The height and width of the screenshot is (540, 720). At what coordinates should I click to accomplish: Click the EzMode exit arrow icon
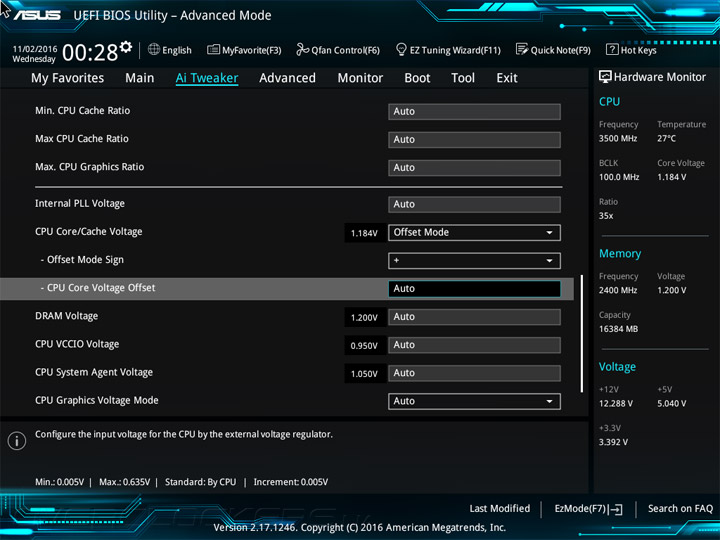coord(616,509)
